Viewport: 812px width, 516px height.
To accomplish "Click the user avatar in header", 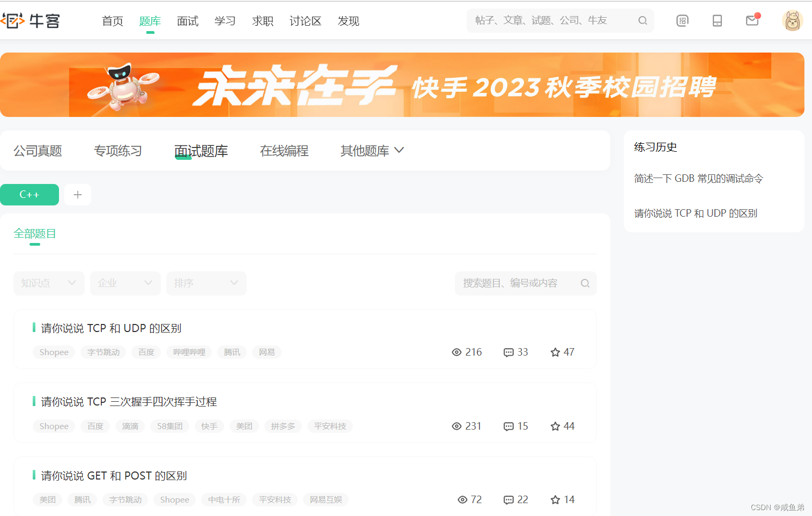I will (x=792, y=21).
